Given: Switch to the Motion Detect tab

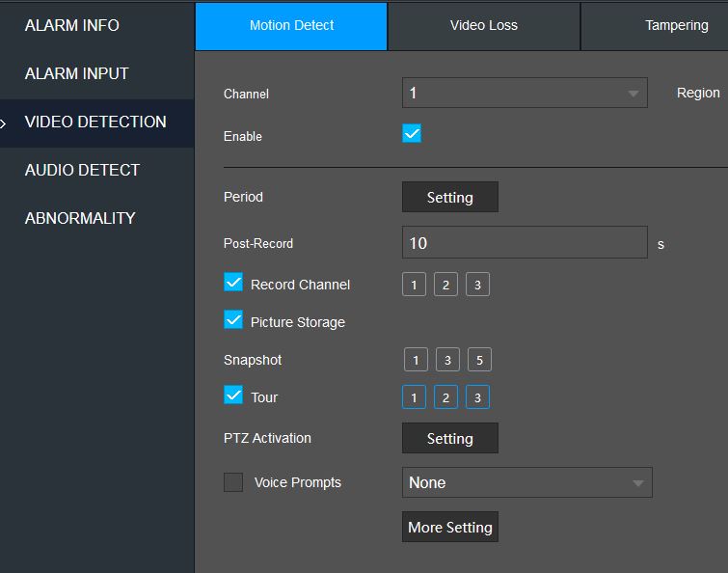Looking at the screenshot, I should point(291,26).
